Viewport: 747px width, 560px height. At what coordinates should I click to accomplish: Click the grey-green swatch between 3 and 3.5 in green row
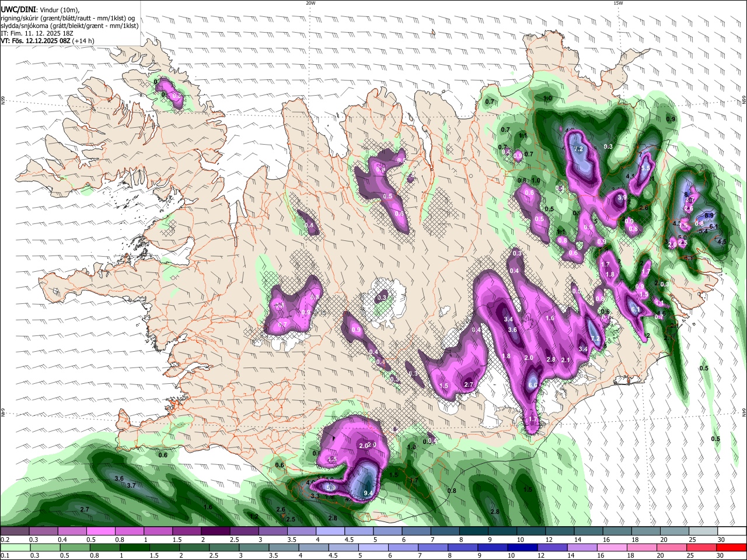254,548
